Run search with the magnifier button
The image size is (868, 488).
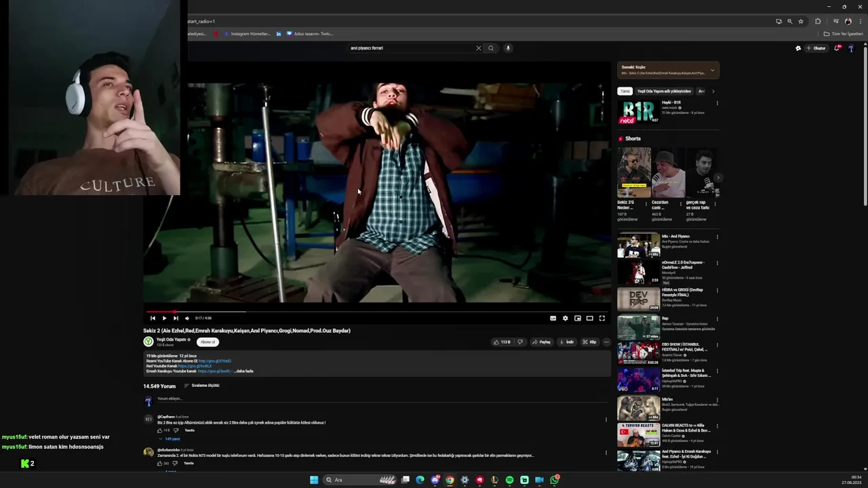(491, 48)
